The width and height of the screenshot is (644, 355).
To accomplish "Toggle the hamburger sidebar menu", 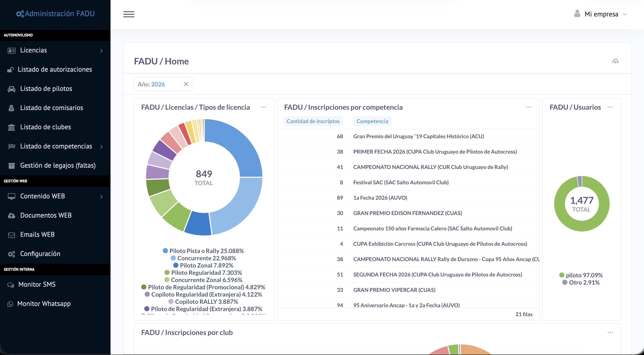I will [x=129, y=14].
